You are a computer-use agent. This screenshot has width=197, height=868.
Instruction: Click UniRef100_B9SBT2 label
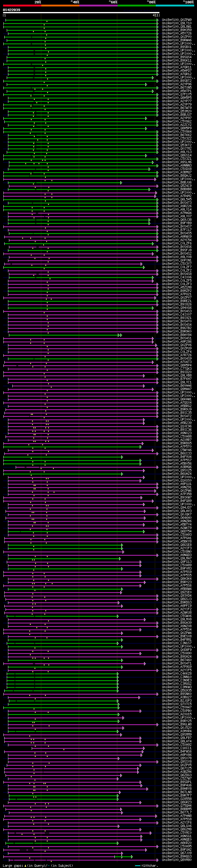coord(176,81)
